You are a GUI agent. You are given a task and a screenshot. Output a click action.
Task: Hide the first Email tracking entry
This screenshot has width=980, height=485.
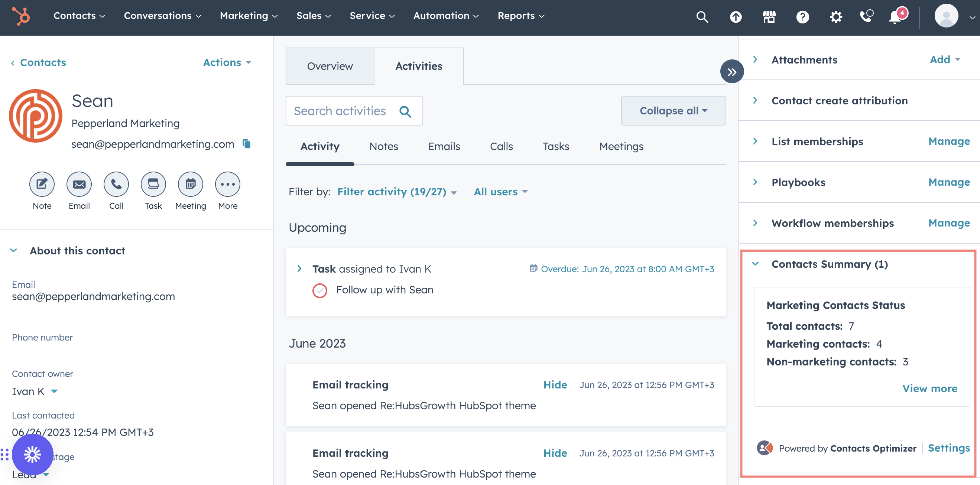click(x=555, y=385)
